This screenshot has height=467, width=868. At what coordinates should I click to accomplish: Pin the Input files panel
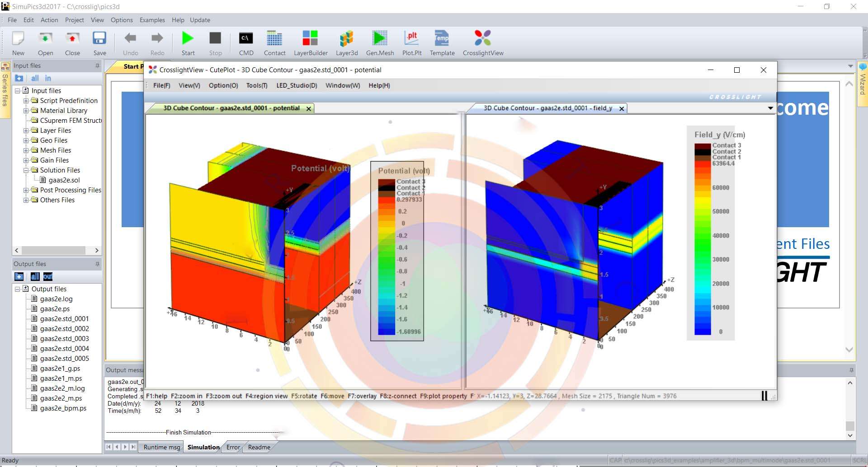click(97, 66)
